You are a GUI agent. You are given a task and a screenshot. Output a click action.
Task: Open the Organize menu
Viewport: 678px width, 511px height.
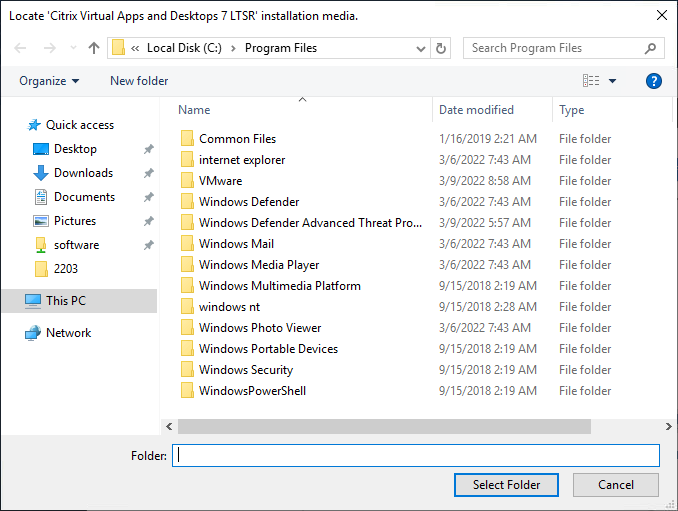(49, 81)
